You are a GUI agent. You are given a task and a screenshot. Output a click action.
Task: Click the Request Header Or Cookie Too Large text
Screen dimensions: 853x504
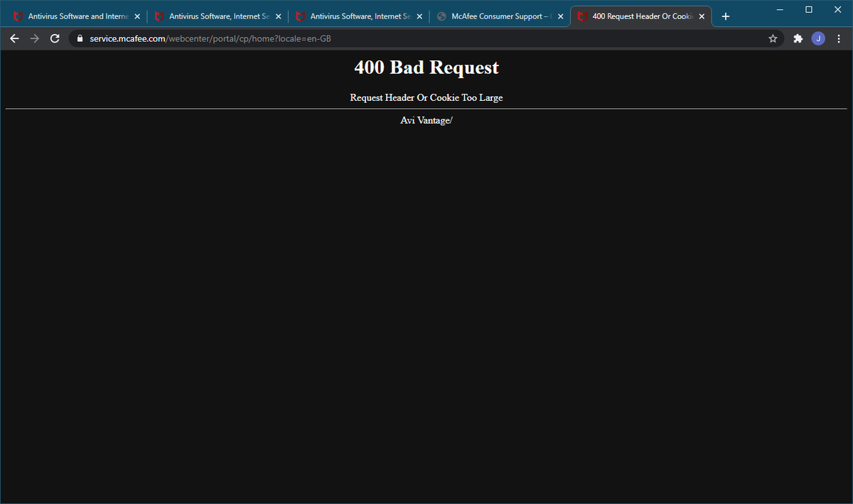[x=426, y=97]
